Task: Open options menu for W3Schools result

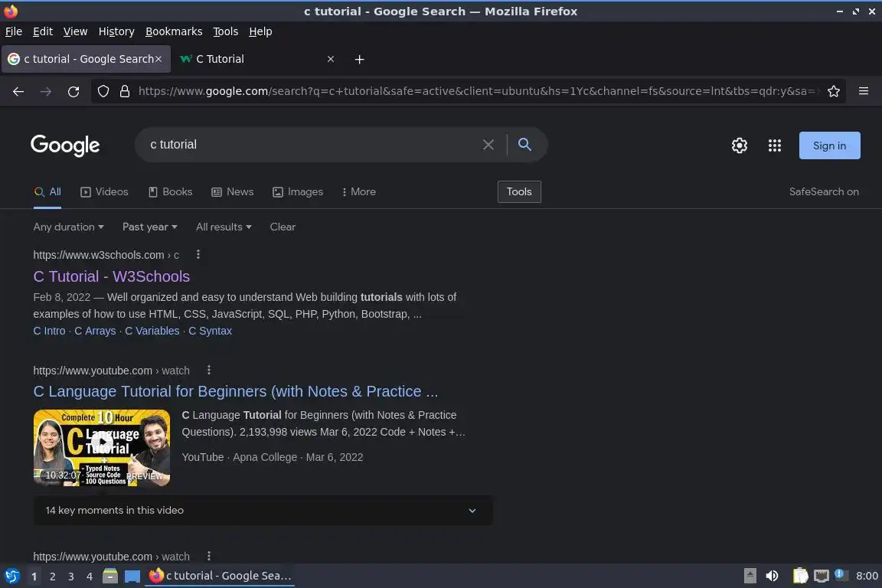Action: (x=198, y=254)
